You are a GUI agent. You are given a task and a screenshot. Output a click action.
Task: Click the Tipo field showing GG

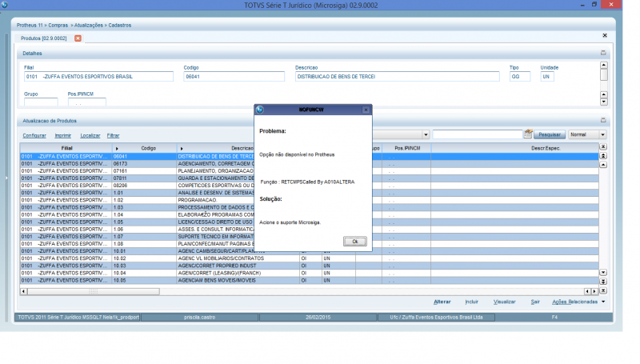519,76
